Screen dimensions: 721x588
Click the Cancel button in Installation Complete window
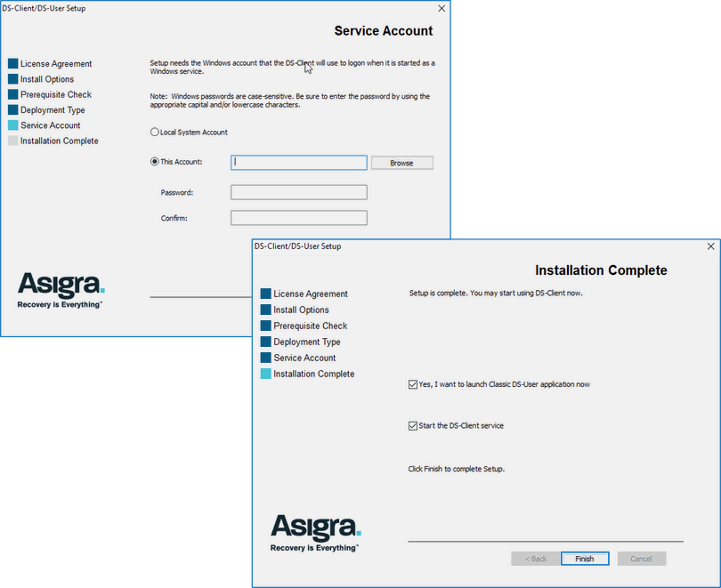(x=642, y=559)
